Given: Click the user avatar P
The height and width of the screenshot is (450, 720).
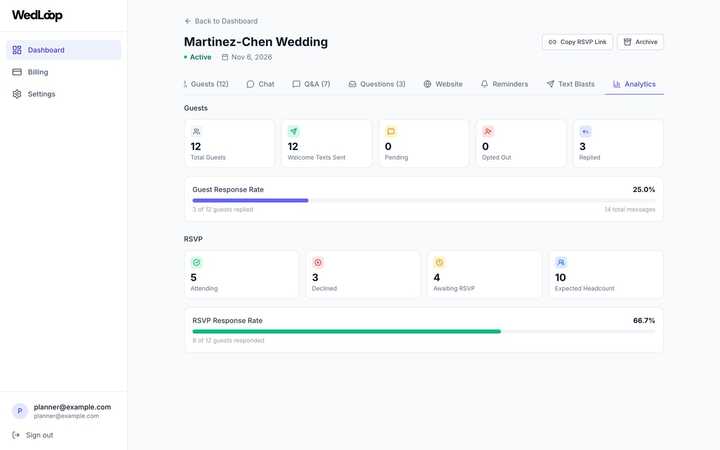Looking at the screenshot, I should (20, 411).
